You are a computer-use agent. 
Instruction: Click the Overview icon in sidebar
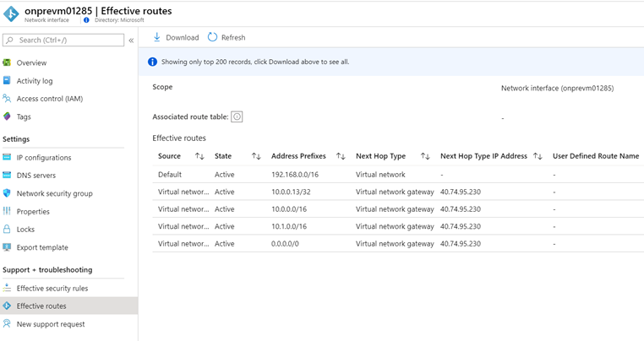coord(7,62)
